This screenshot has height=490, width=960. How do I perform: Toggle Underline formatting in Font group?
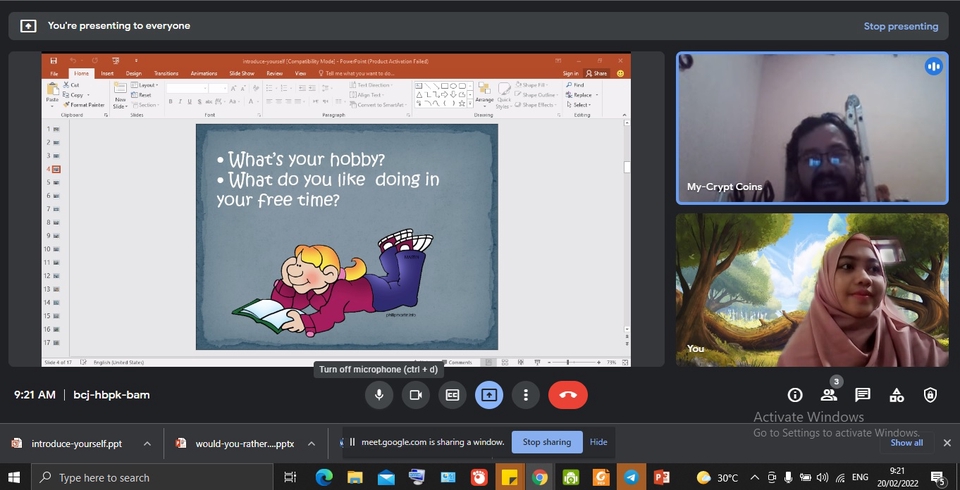click(x=189, y=101)
